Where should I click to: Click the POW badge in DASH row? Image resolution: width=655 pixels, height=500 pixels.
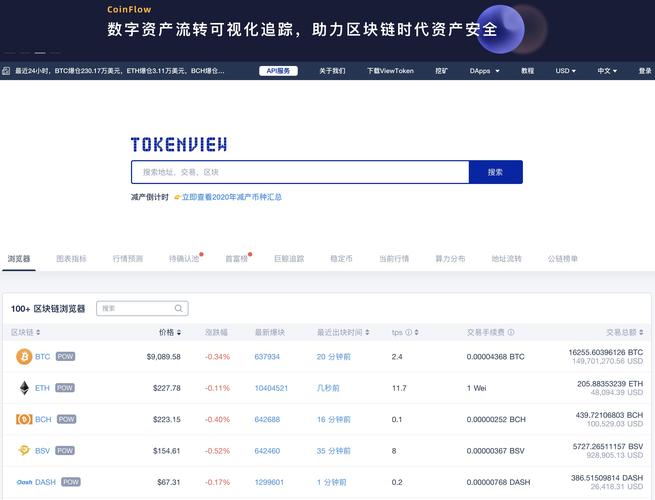(71, 482)
